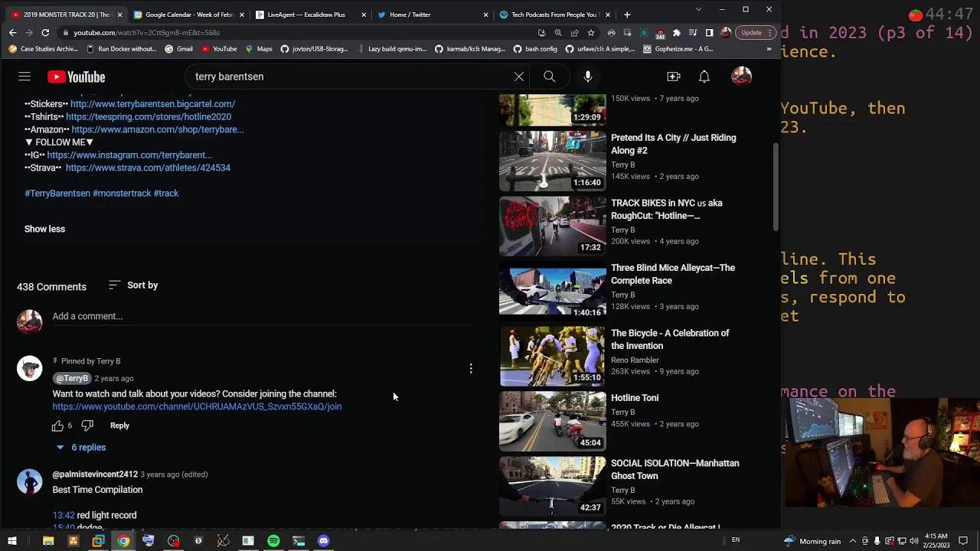
Task: Click the magnifier search button
Action: click(x=549, y=77)
